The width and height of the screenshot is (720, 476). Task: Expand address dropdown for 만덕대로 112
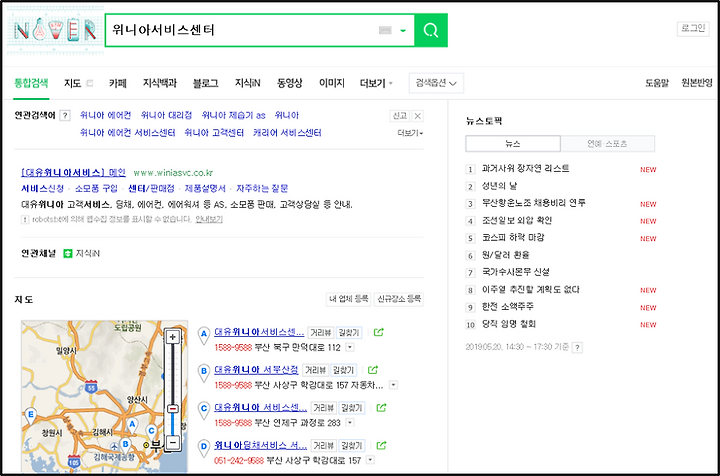tap(350, 347)
